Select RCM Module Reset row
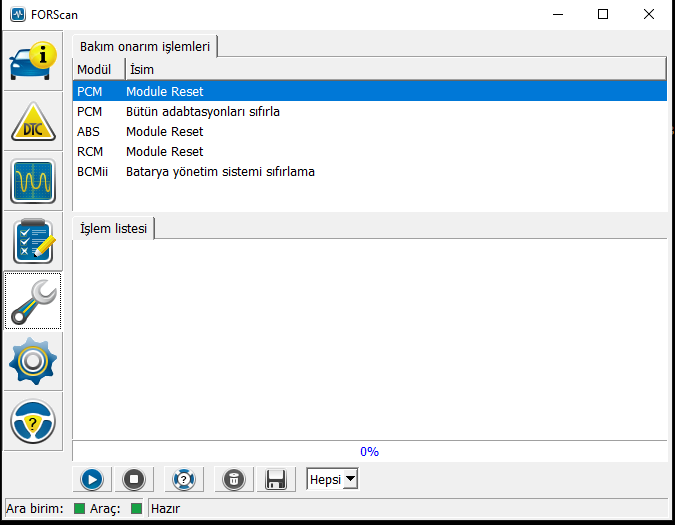Image resolution: width=675 pixels, height=525 pixels. pos(370,151)
